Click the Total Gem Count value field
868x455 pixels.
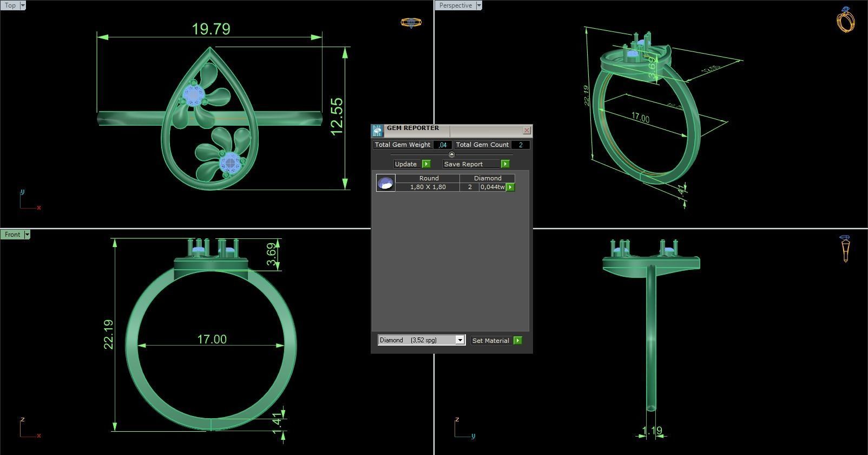521,145
